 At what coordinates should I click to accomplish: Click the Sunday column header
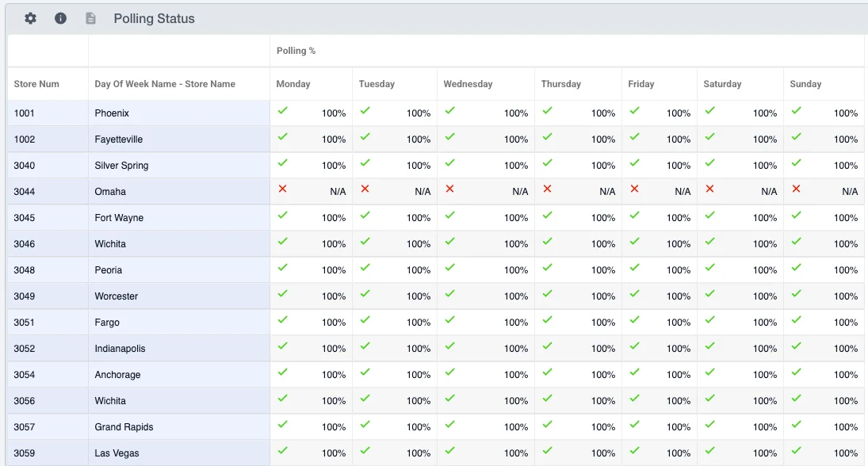click(x=805, y=83)
